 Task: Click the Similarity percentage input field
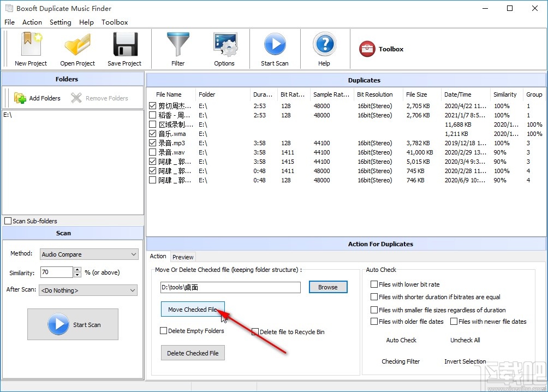tap(57, 272)
